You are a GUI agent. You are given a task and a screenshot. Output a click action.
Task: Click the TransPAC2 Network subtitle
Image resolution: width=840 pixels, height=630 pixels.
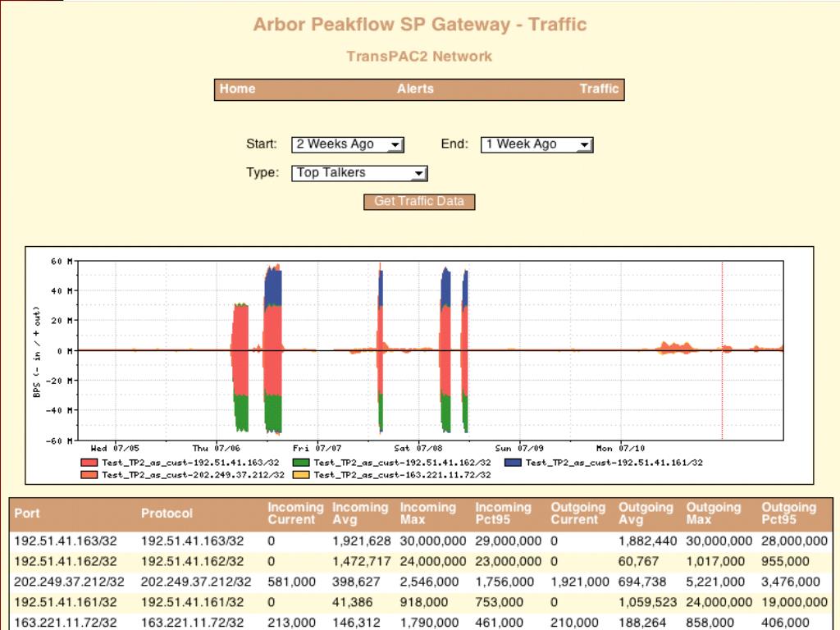(x=419, y=57)
